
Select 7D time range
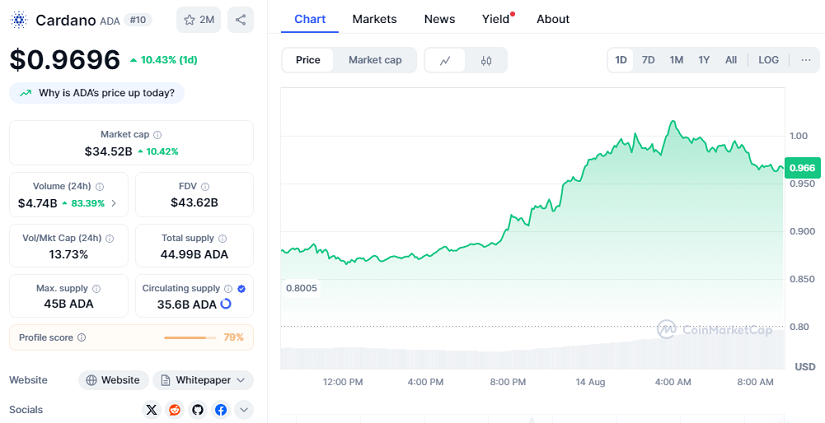(648, 60)
